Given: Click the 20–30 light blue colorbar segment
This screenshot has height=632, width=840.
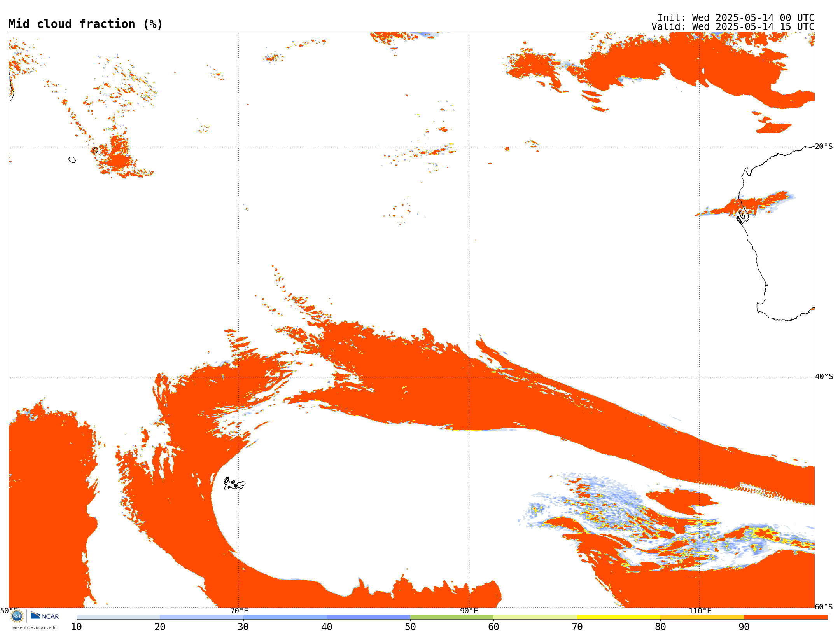Looking at the screenshot, I should click(x=201, y=617).
